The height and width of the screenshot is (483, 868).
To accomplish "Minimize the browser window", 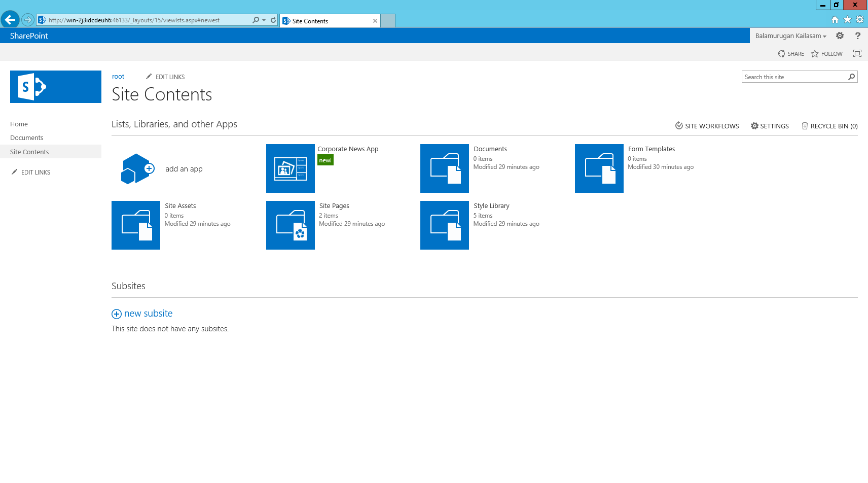I will pos(823,5).
